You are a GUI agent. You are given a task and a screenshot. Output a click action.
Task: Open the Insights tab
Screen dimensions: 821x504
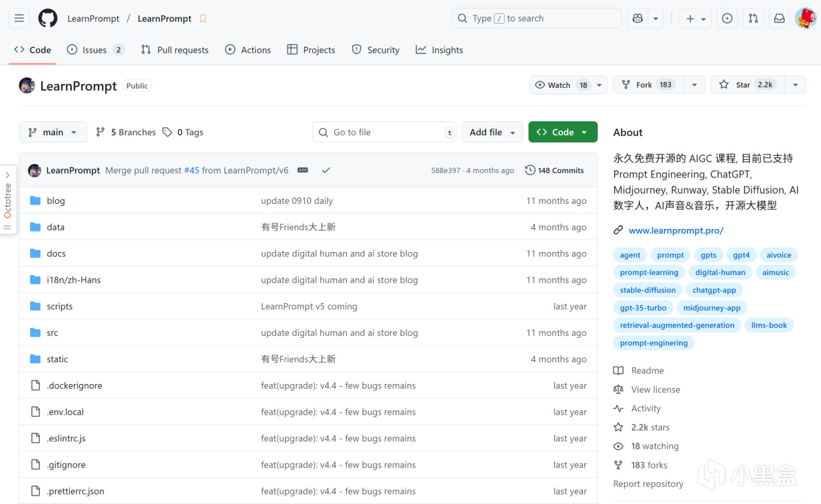click(439, 50)
